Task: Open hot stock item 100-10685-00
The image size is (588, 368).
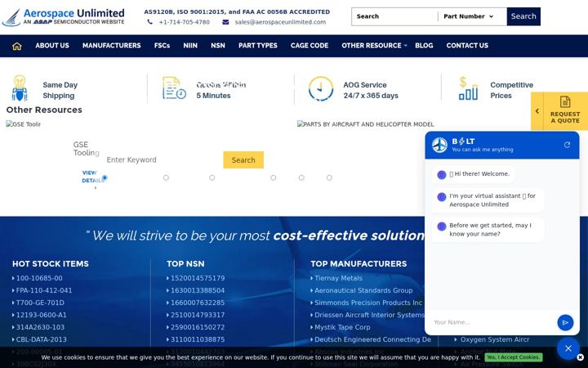Action: click(x=39, y=278)
